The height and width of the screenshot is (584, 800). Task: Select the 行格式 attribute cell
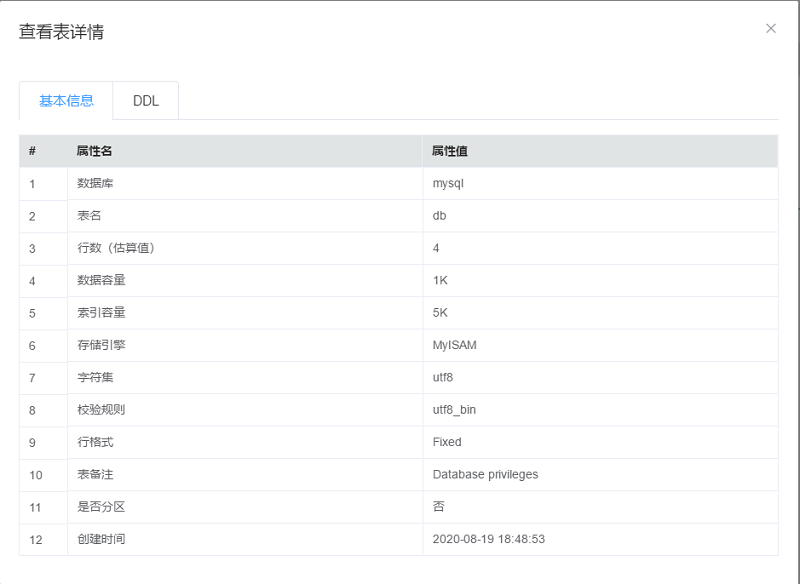pos(245,442)
